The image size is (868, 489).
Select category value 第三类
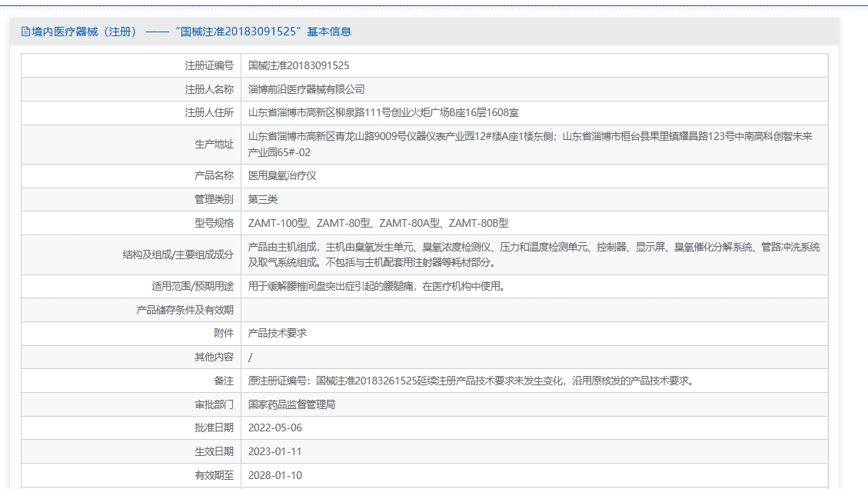tap(262, 199)
